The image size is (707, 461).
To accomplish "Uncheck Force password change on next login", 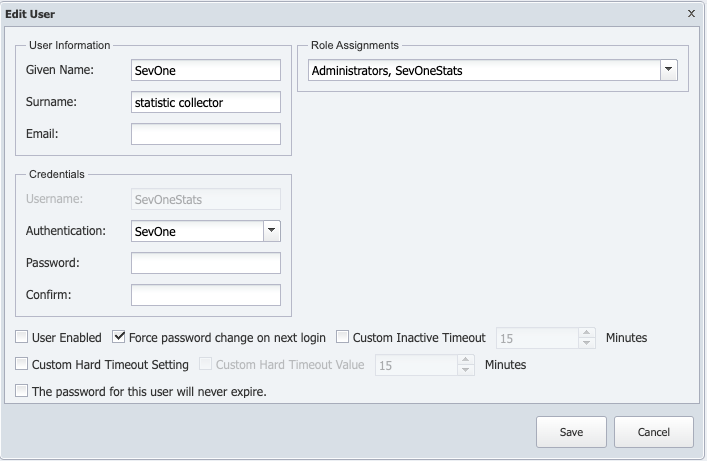I will (x=119, y=337).
